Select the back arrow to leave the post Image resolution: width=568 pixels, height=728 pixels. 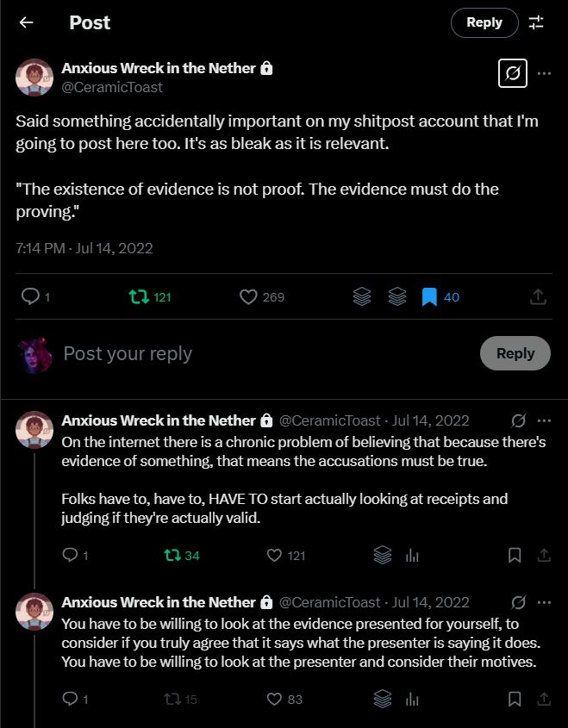[25, 23]
